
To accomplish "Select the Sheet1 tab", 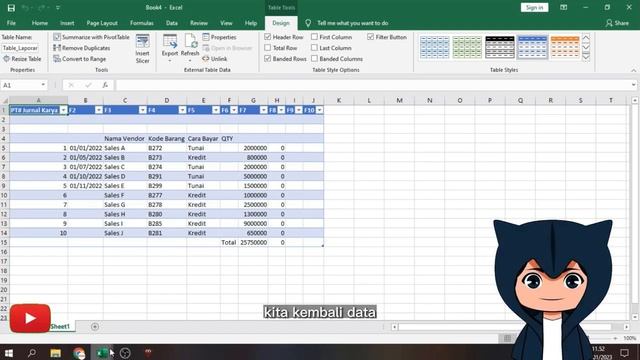I will (60, 327).
